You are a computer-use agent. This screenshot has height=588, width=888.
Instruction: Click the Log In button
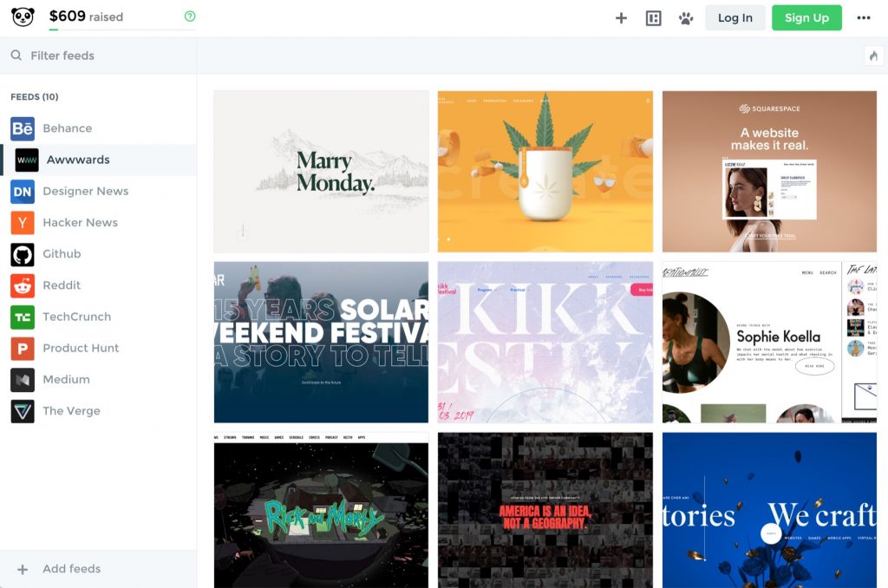pos(735,17)
